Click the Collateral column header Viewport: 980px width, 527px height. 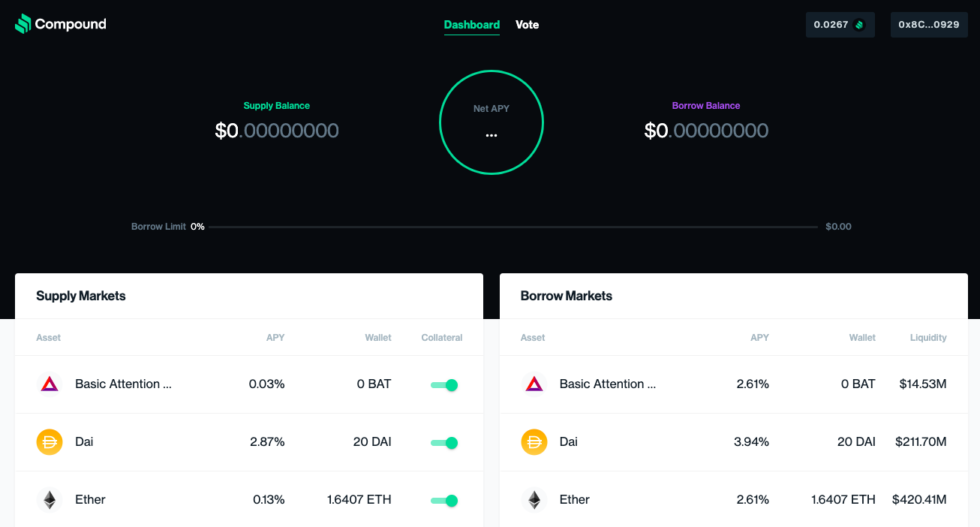click(x=442, y=338)
